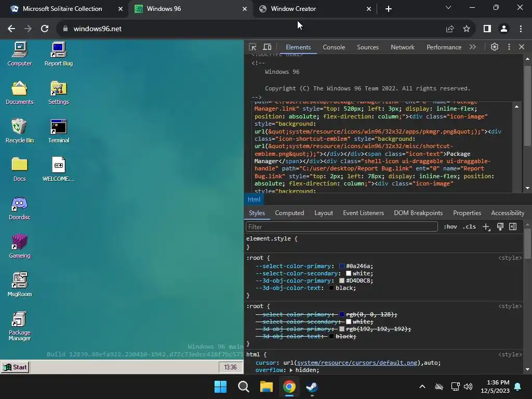
Task: Go back to the previous page
Action: (x=11, y=29)
